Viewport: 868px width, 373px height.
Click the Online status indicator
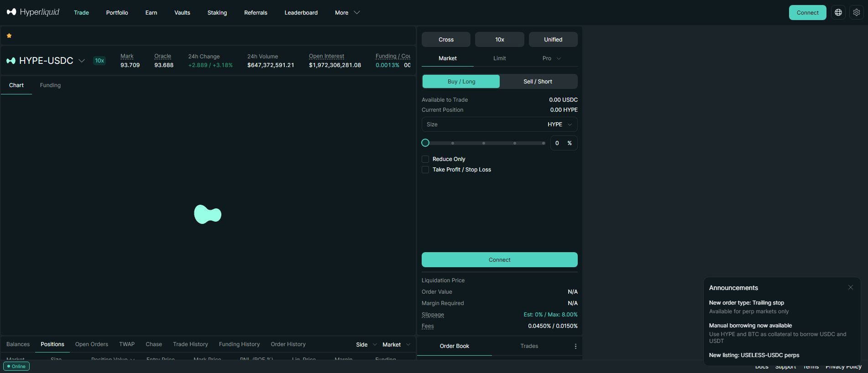tap(16, 366)
